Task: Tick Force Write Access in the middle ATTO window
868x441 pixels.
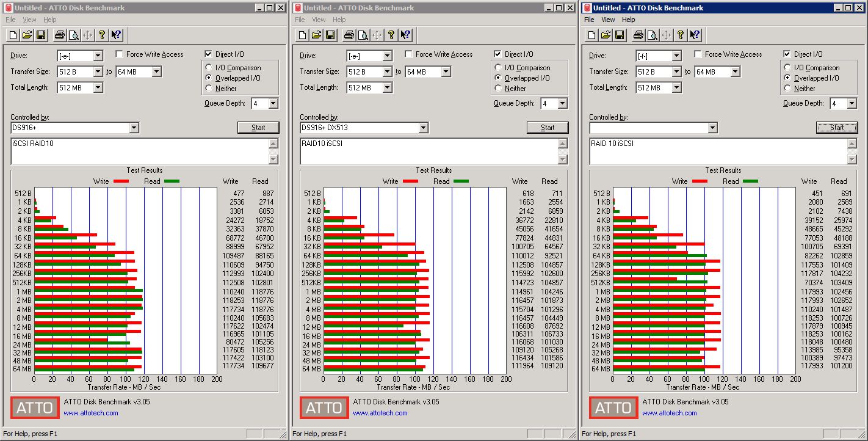Action: coord(408,54)
